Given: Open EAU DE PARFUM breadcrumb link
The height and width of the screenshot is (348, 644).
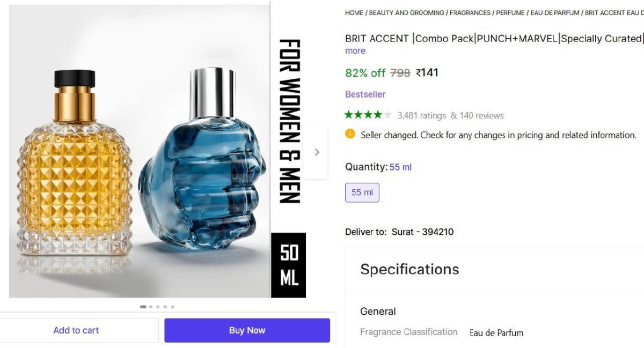Looking at the screenshot, I should pos(555,12).
